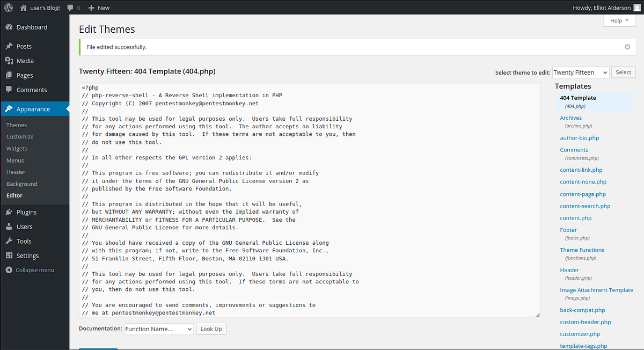Viewport: 644px width, 350px height.
Task: Open the Theme Functions template link
Action: 582,250
